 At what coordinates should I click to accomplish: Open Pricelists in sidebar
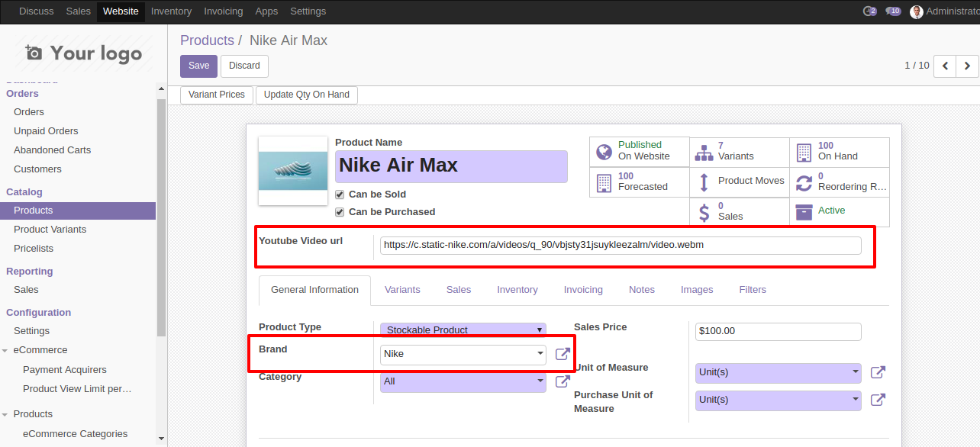click(34, 249)
